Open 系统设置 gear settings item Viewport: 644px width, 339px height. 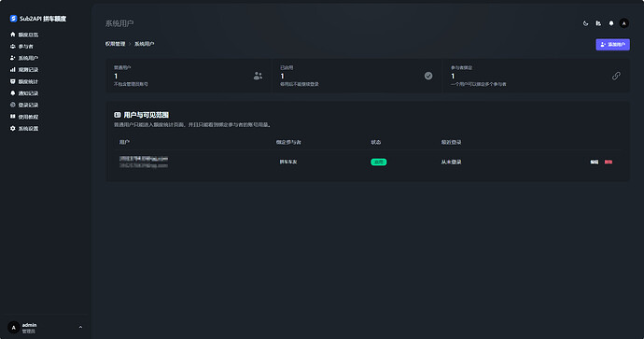24,129
